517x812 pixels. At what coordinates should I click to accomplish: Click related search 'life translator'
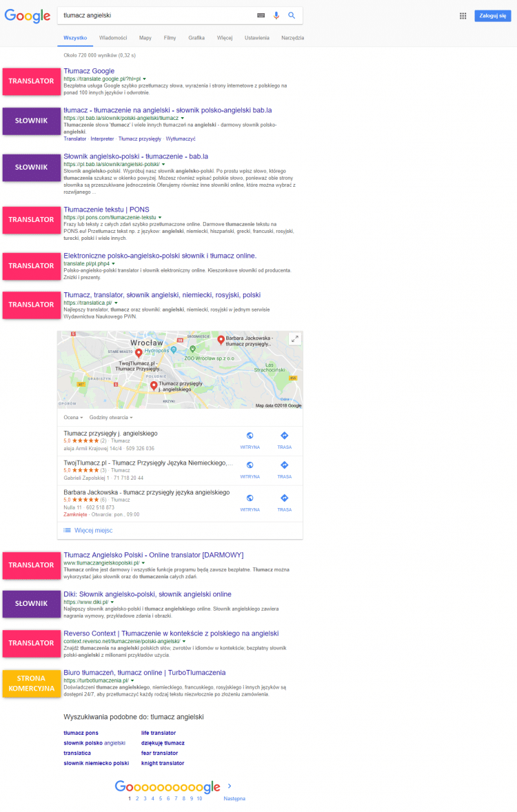pos(159,733)
